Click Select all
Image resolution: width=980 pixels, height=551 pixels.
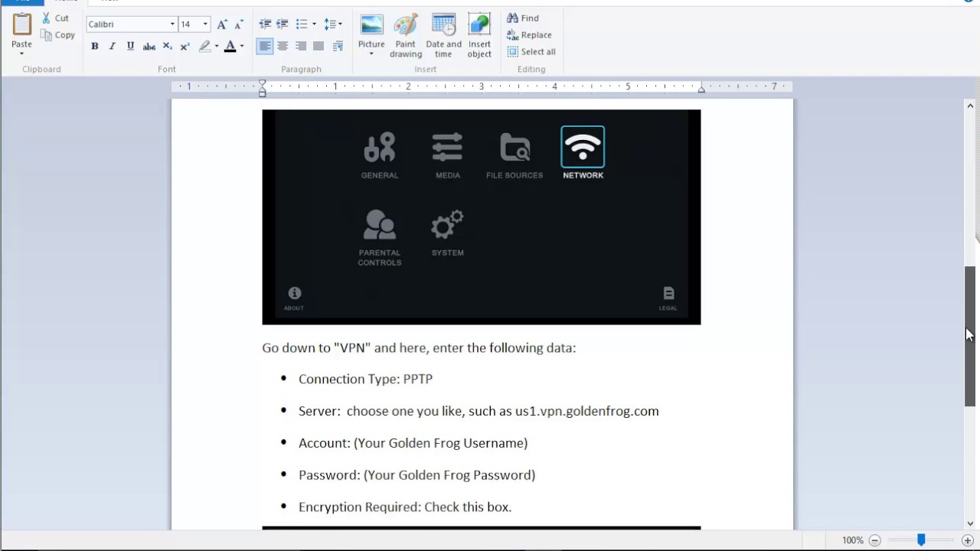pyautogui.click(x=531, y=51)
